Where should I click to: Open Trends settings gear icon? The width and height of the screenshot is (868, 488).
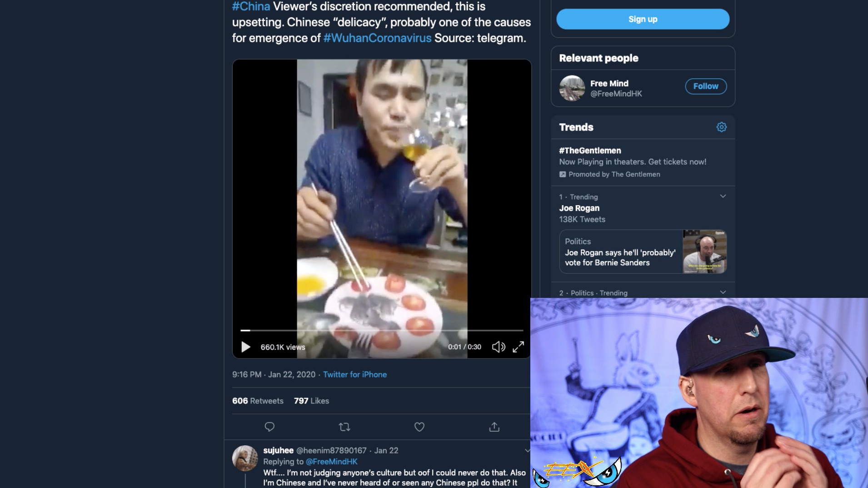tap(721, 127)
